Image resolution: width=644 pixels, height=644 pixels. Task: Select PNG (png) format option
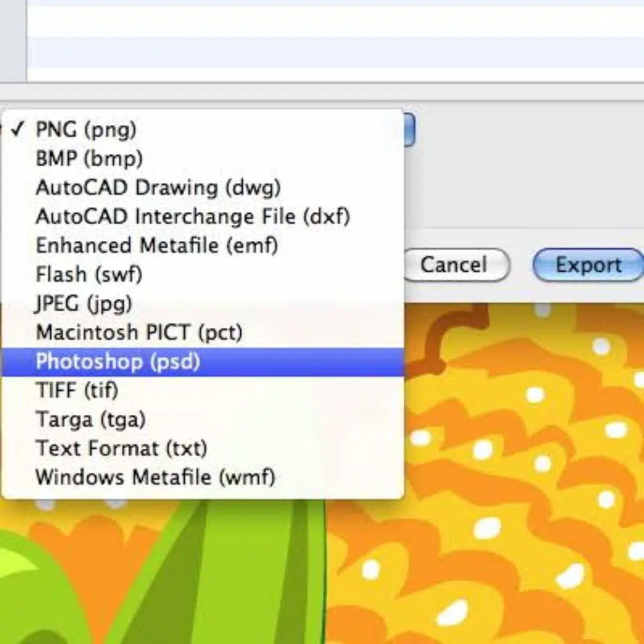click(x=86, y=129)
